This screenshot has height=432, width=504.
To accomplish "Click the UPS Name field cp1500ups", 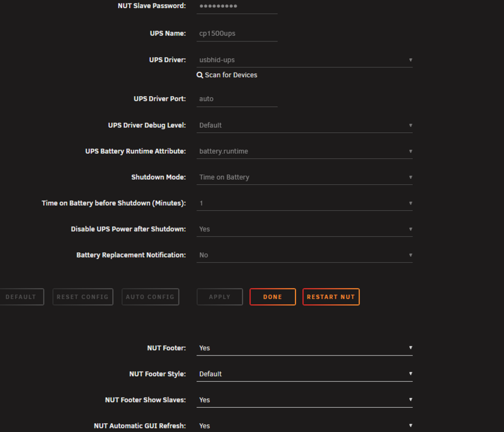I will [237, 33].
